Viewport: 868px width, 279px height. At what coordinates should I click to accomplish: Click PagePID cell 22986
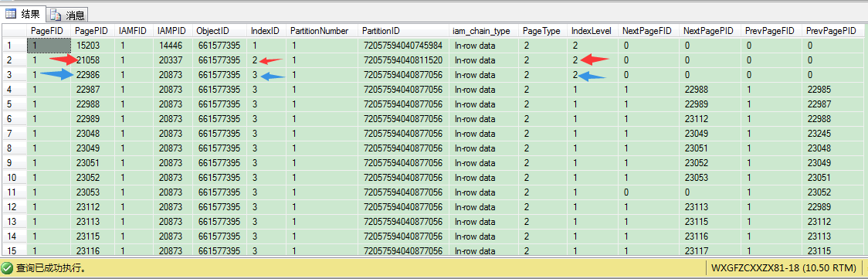point(93,74)
